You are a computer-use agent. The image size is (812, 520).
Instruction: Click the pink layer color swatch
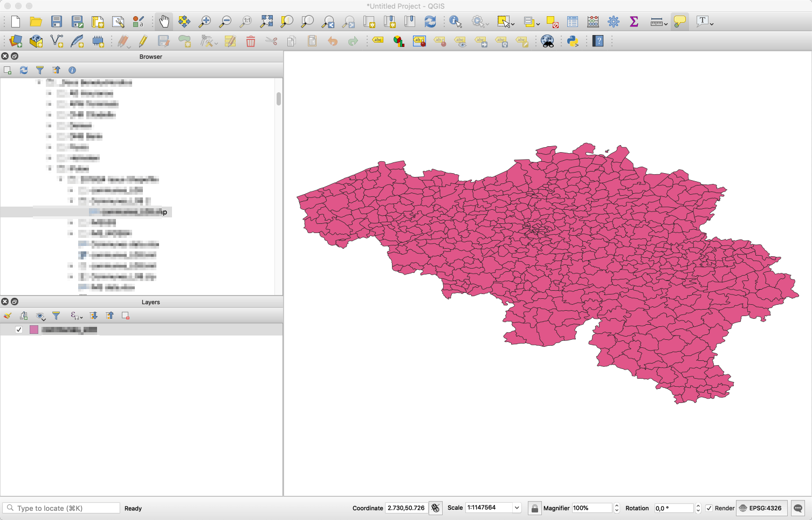pyautogui.click(x=34, y=330)
